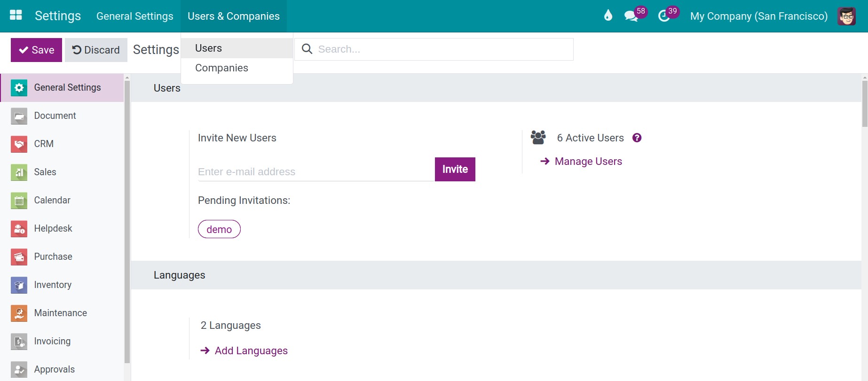Open the apps grid menu icon
868x381 pixels.
pos(16,16)
